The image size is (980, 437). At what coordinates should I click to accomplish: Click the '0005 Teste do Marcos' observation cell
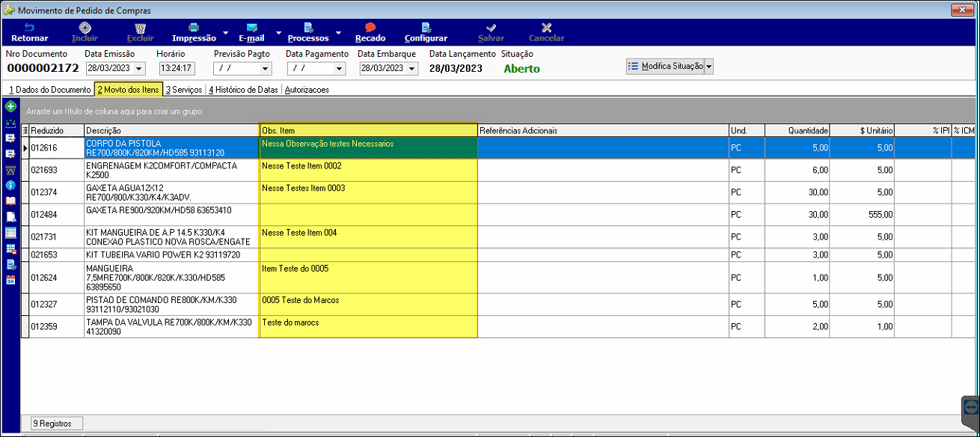pyautogui.click(x=368, y=305)
